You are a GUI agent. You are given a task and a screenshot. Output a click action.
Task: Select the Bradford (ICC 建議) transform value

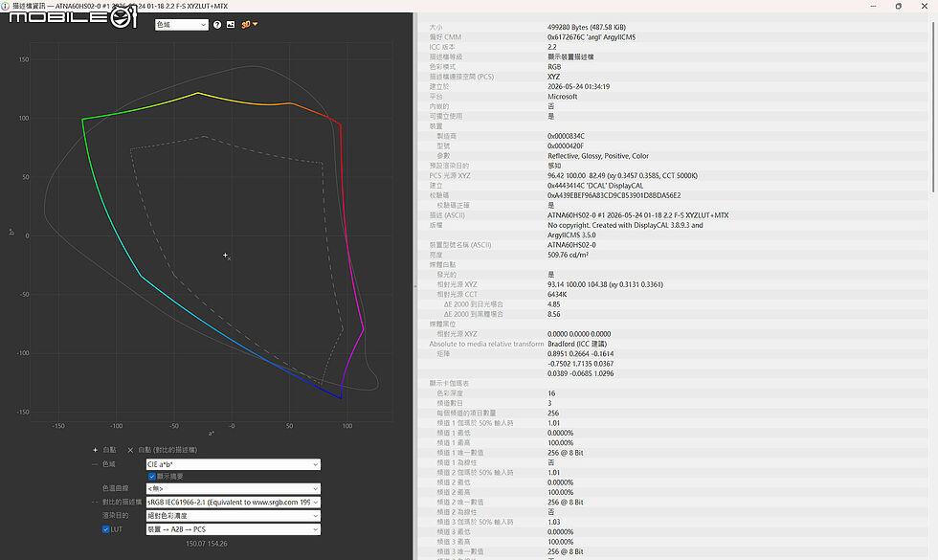coord(576,344)
